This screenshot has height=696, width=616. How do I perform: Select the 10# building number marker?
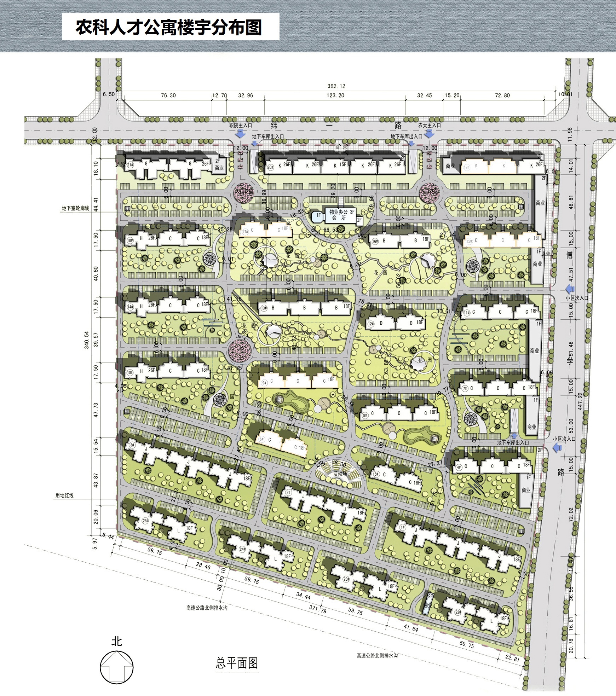[130, 372]
